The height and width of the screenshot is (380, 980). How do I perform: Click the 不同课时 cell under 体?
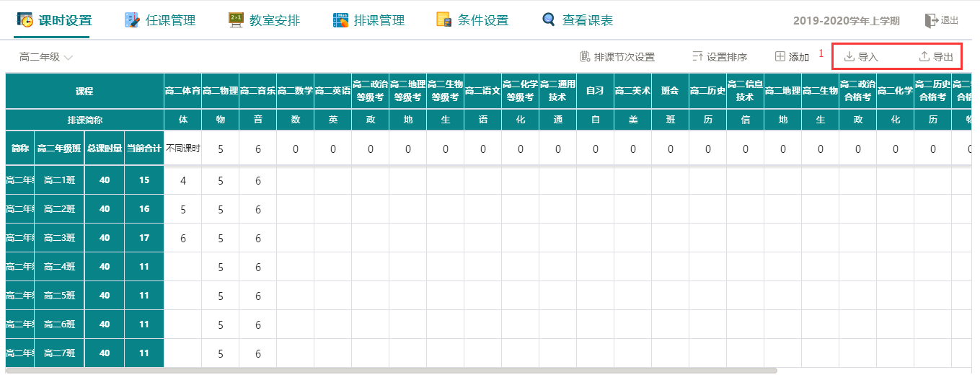(x=183, y=149)
